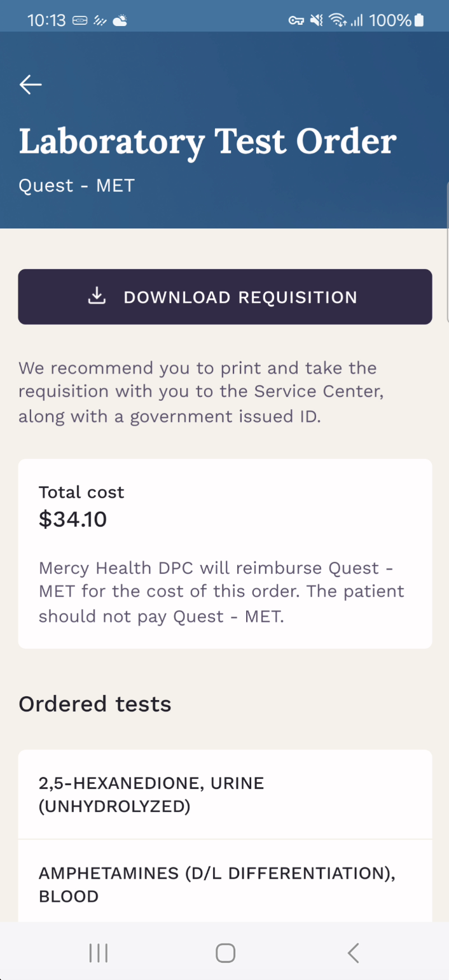The width and height of the screenshot is (449, 980).
Task: Click the download icon on requisition button
Action: tap(97, 297)
